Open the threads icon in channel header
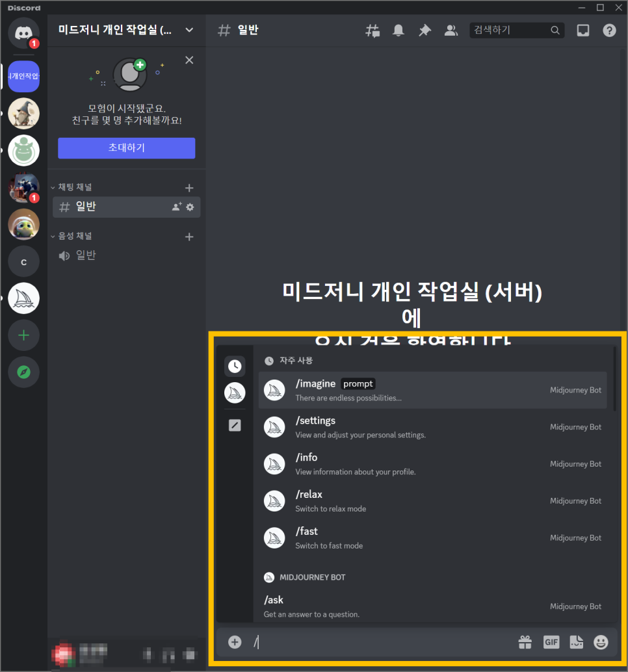This screenshot has height=672, width=628. click(x=372, y=31)
